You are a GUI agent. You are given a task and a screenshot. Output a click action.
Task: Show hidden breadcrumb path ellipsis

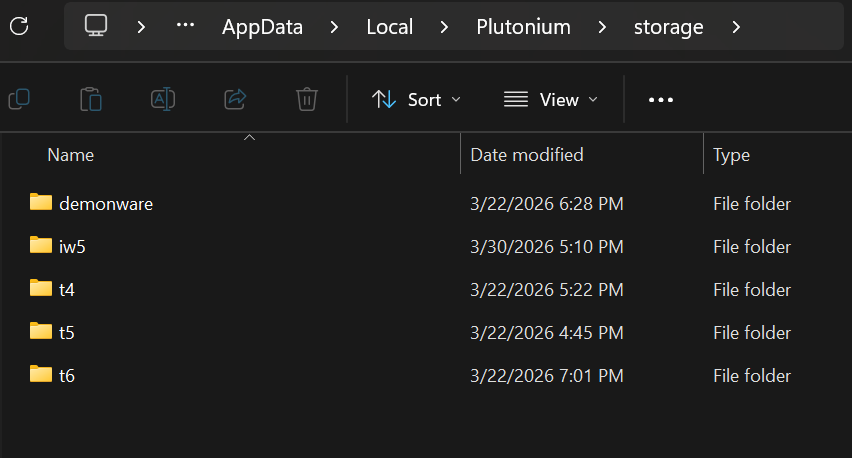point(185,25)
